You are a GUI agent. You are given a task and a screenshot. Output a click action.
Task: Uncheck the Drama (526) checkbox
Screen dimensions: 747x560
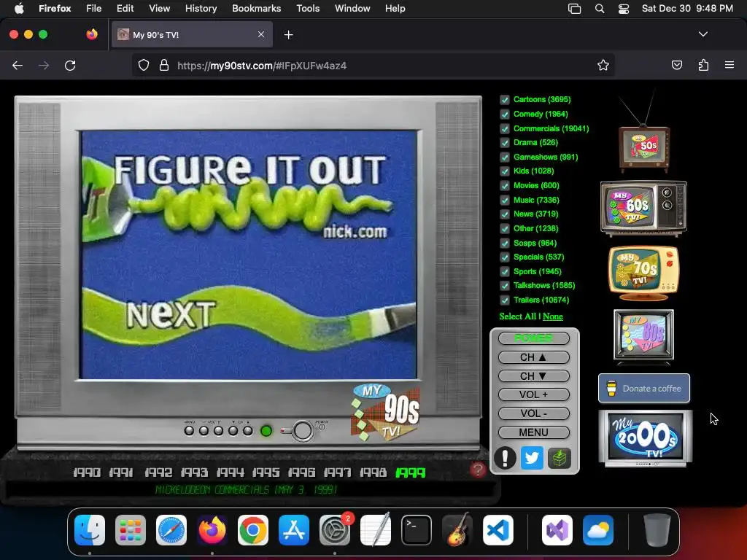click(505, 142)
